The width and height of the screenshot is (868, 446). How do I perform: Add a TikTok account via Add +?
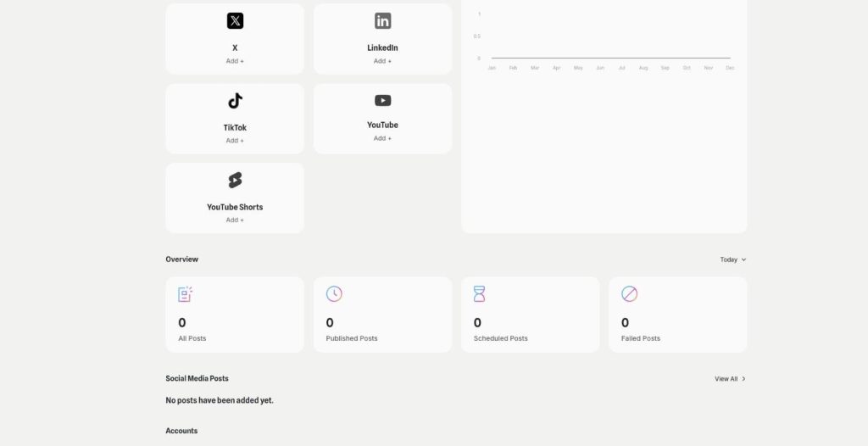click(235, 141)
